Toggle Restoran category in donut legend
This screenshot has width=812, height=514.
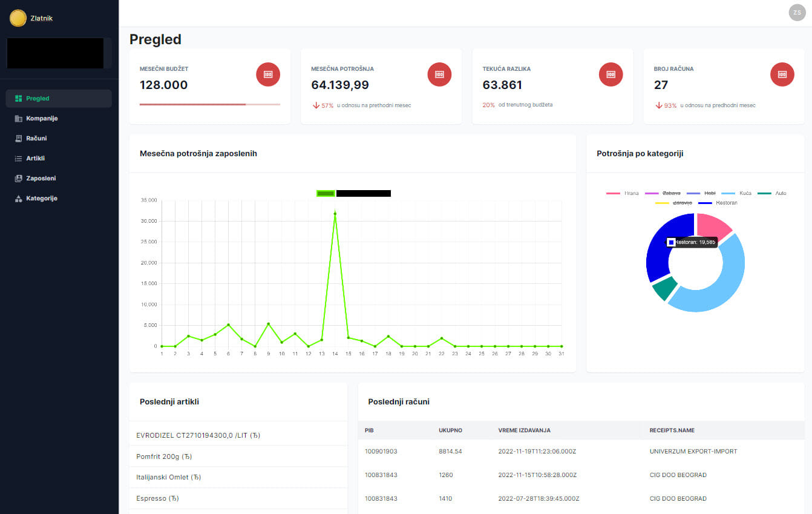[718, 203]
